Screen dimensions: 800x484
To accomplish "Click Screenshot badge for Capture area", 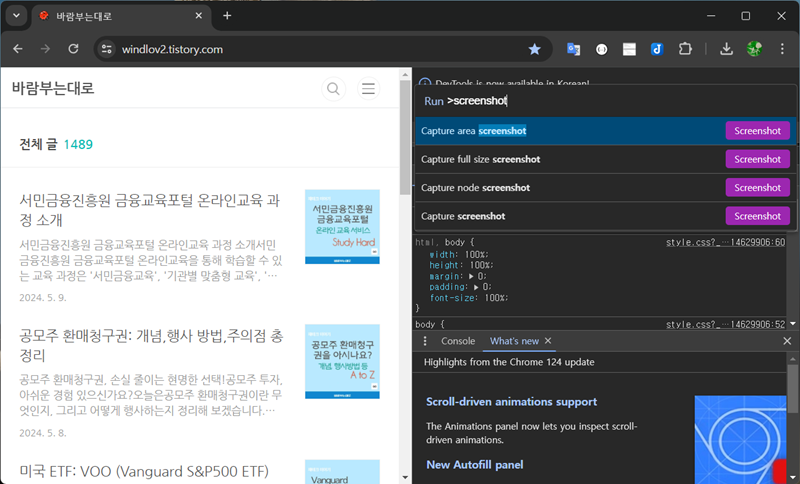I will click(x=758, y=131).
